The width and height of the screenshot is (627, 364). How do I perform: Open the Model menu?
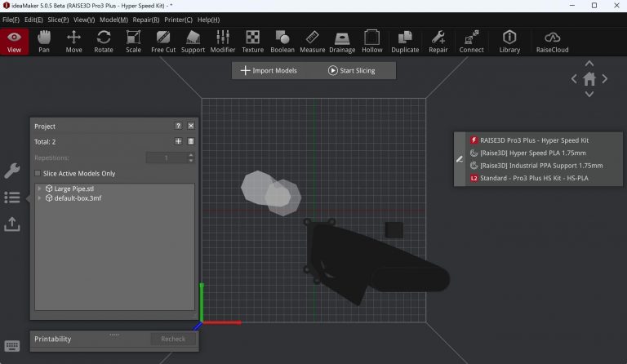113,20
